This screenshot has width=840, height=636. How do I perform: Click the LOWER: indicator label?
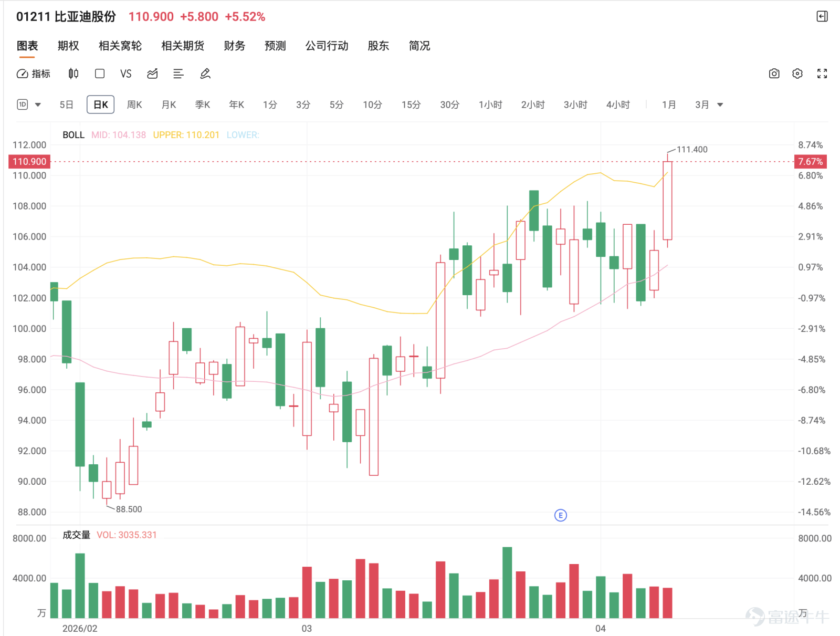(243, 135)
